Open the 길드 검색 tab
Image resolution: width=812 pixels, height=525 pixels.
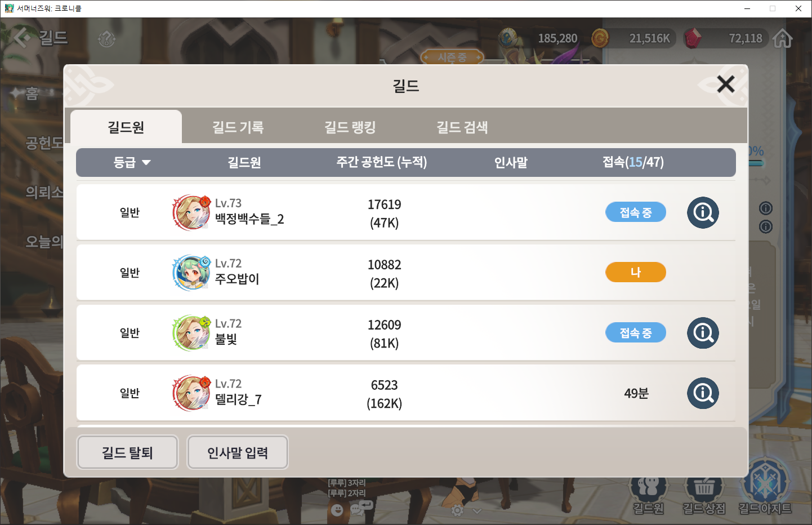point(462,127)
